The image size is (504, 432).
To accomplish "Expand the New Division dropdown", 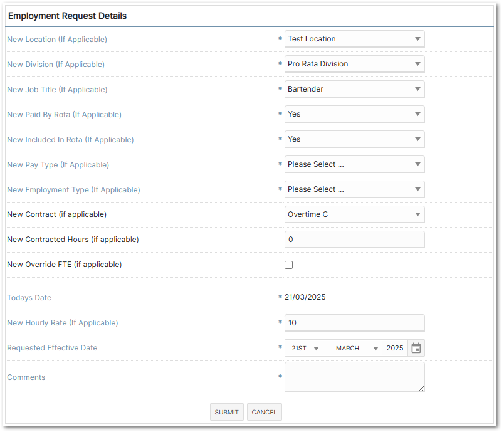I will 354,64.
